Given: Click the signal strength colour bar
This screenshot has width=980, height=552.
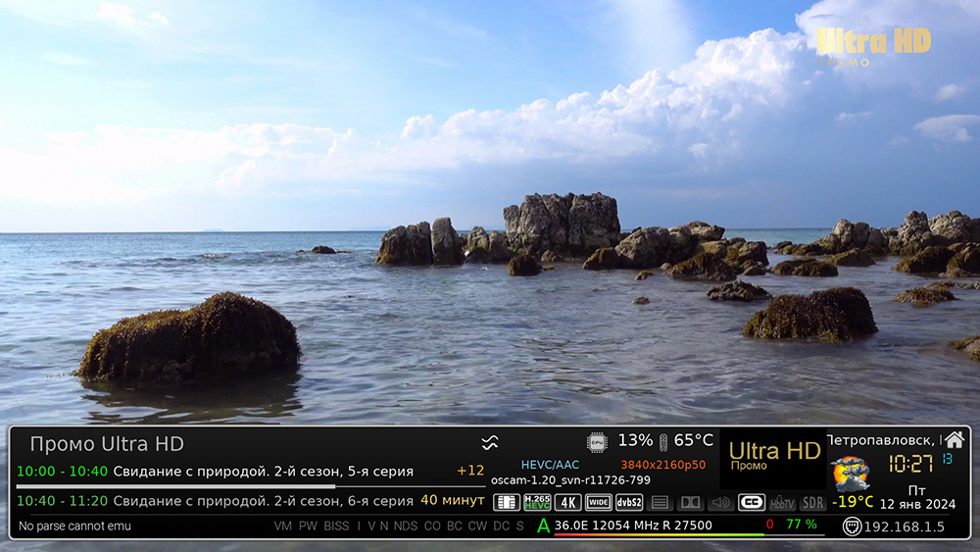Looking at the screenshot, I should coord(689,535).
